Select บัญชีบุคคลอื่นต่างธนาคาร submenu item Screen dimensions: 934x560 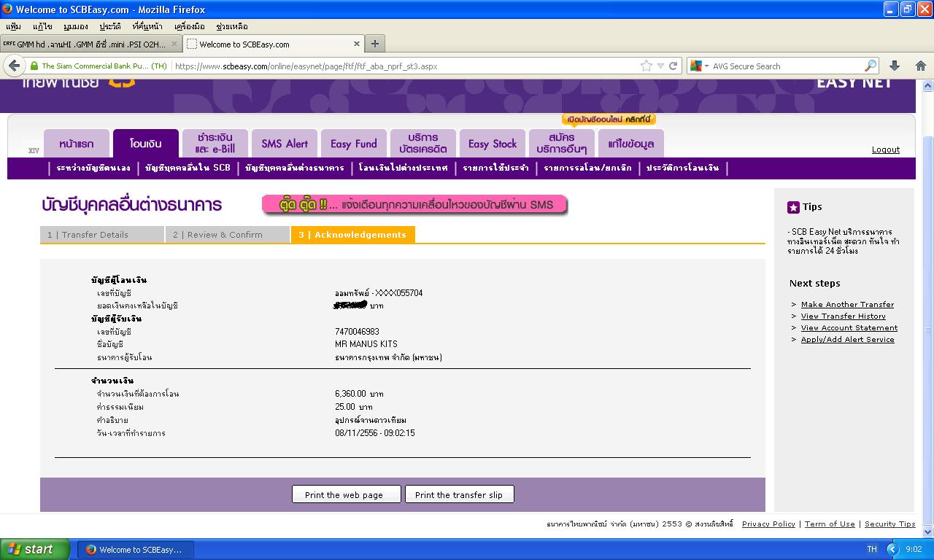point(295,168)
